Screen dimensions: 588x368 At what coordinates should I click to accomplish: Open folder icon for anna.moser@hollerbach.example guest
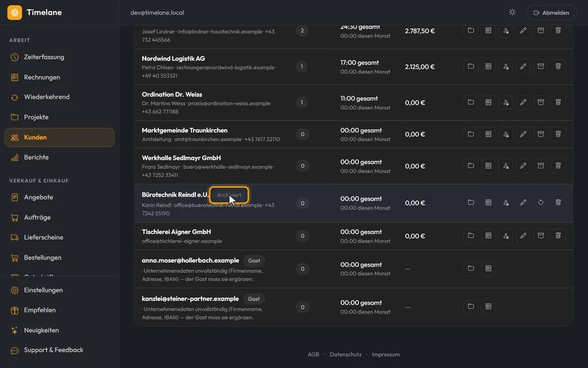click(470, 269)
